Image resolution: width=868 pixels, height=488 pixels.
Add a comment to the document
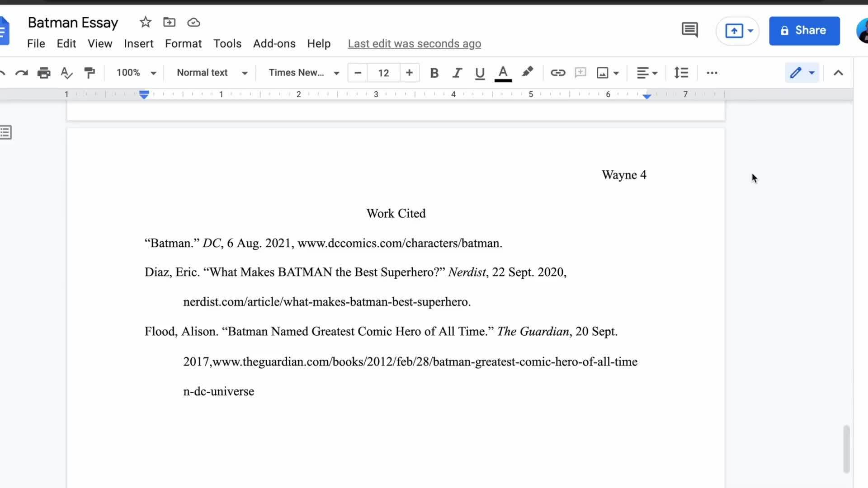click(580, 73)
